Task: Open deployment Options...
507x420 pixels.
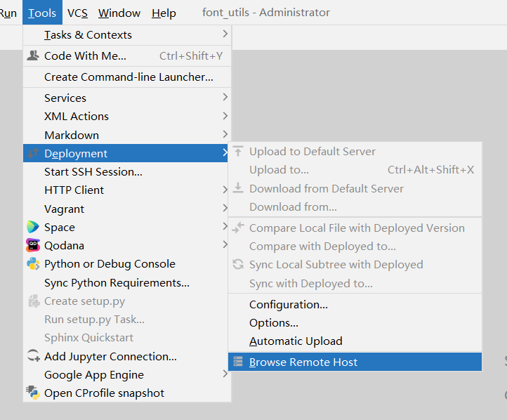Action: pos(355,322)
